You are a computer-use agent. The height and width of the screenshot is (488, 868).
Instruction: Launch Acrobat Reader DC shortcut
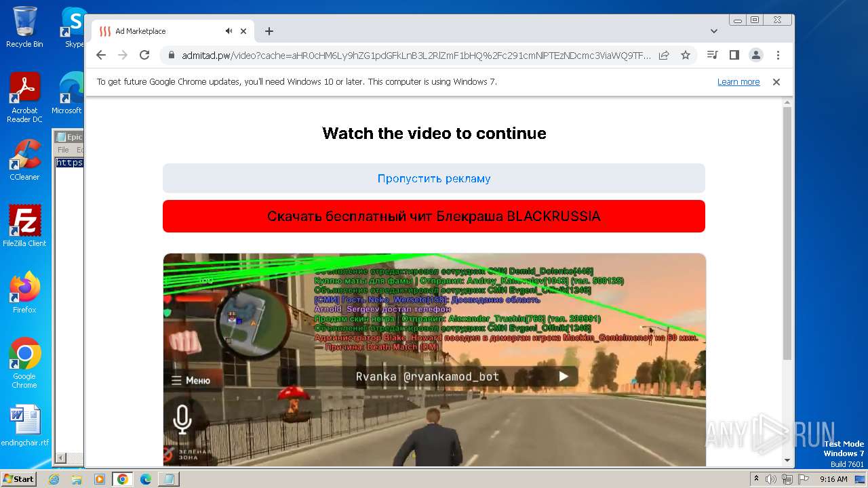(24, 98)
